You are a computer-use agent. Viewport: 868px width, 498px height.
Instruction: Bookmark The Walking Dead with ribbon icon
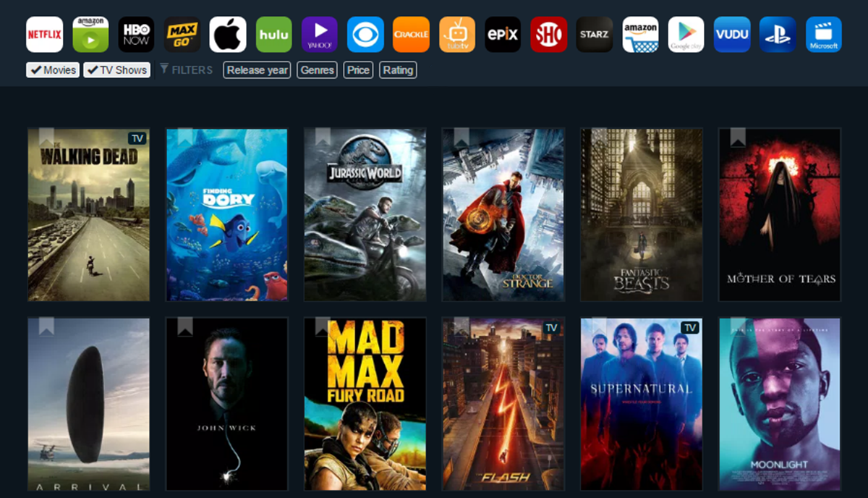46,138
